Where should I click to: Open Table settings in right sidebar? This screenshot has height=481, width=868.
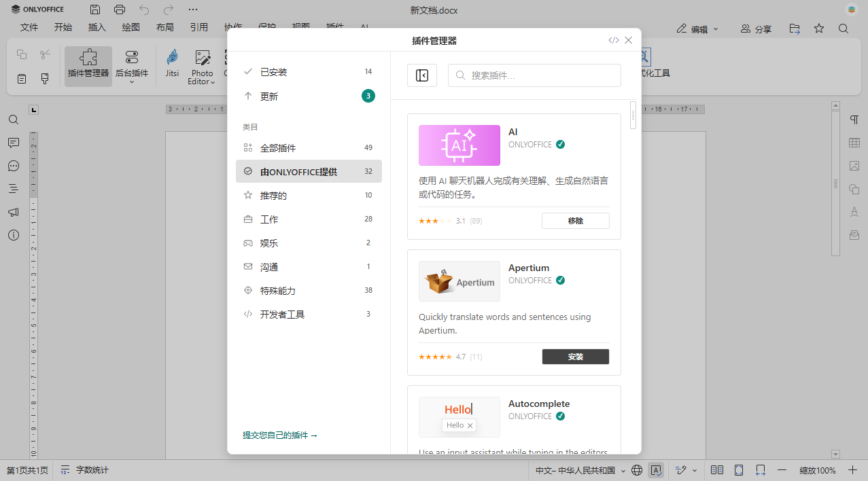click(x=854, y=143)
